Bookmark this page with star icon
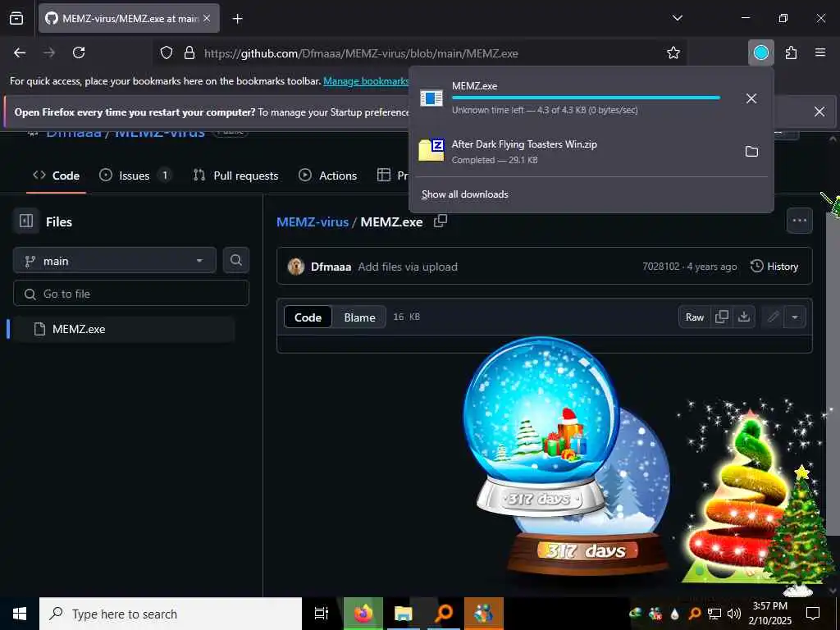The width and height of the screenshot is (840, 630). tap(673, 53)
